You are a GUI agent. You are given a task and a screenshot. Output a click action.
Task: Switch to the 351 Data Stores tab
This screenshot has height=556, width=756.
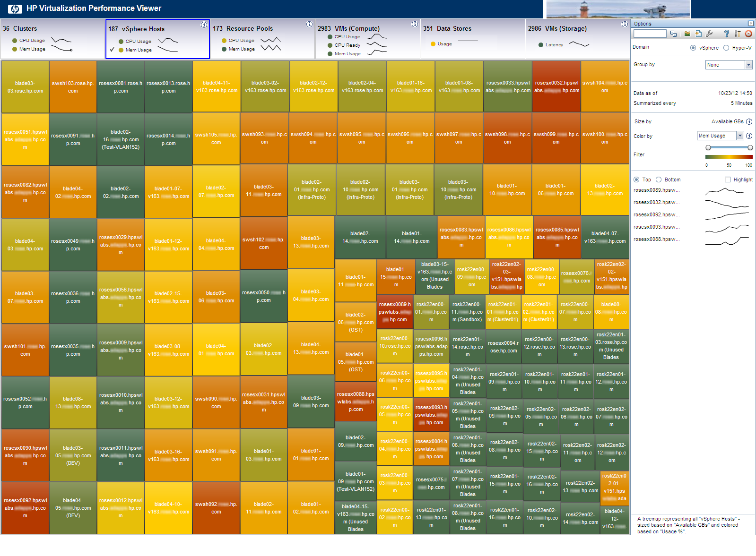472,39
